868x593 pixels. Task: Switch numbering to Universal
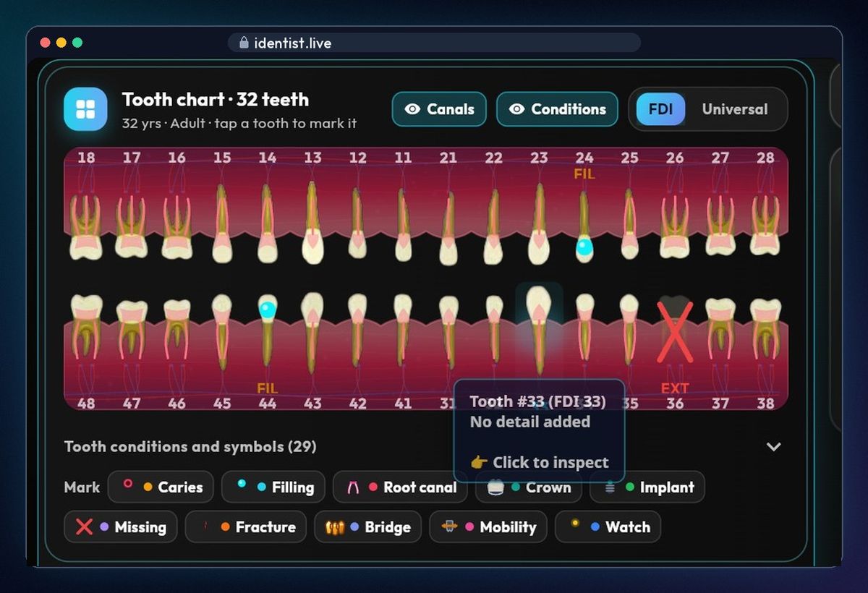pos(735,109)
